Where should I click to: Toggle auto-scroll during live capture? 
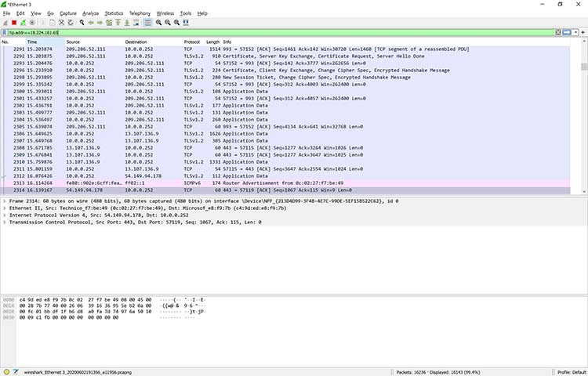coord(136,23)
